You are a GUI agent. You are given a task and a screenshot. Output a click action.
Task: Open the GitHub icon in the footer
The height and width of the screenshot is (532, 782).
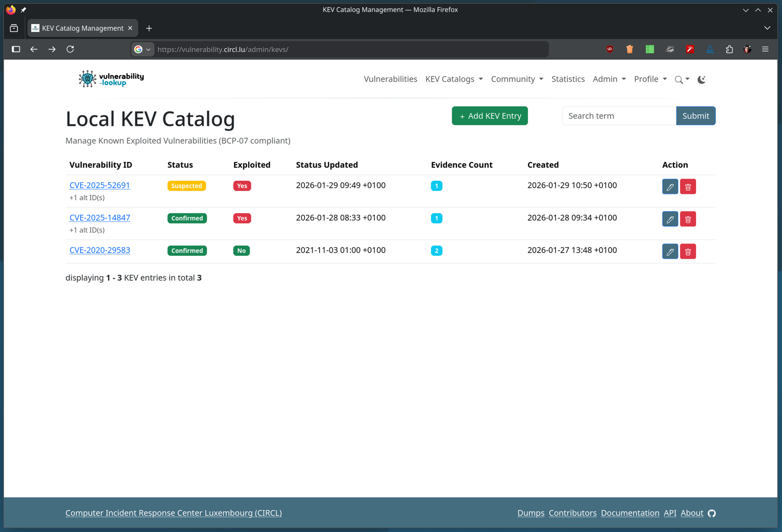point(711,513)
